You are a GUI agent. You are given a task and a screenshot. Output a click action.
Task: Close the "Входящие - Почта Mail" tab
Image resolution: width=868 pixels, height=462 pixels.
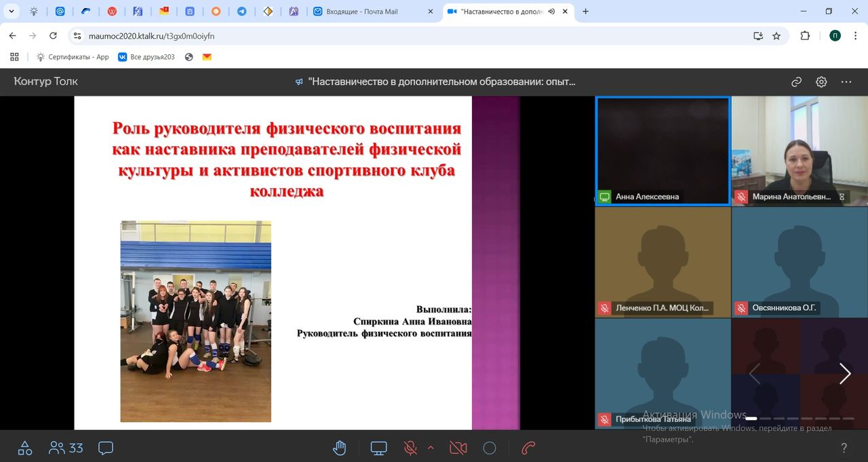pos(430,12)
